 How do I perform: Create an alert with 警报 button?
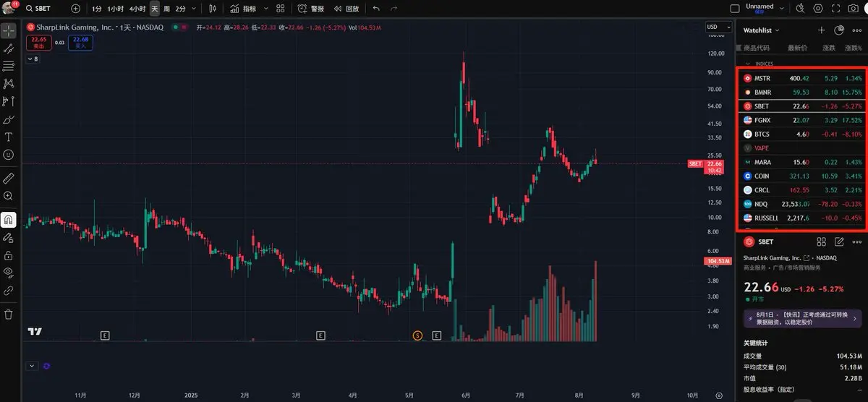312,9
